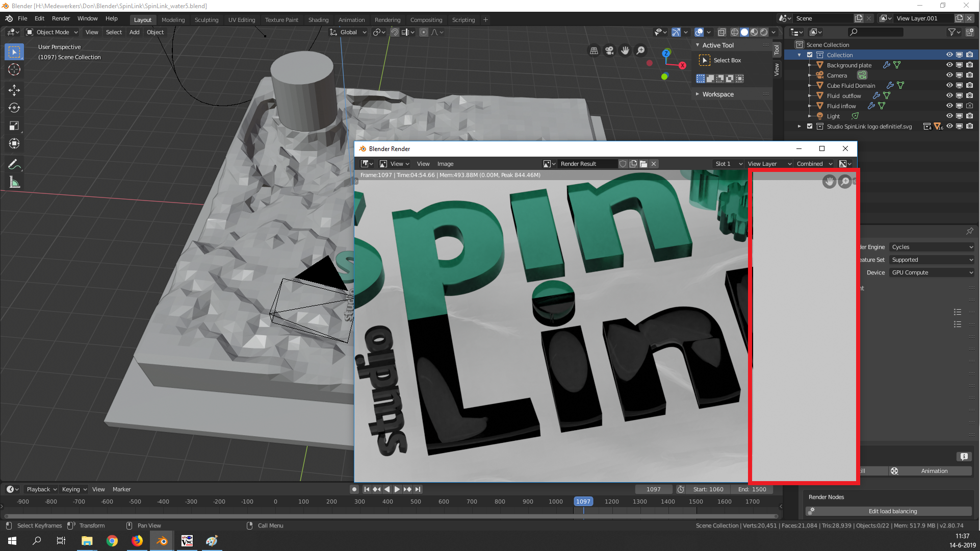Switch to orthographic grid view icon
The width and height of the screenshot is (980, 551).
coord(594,51)
